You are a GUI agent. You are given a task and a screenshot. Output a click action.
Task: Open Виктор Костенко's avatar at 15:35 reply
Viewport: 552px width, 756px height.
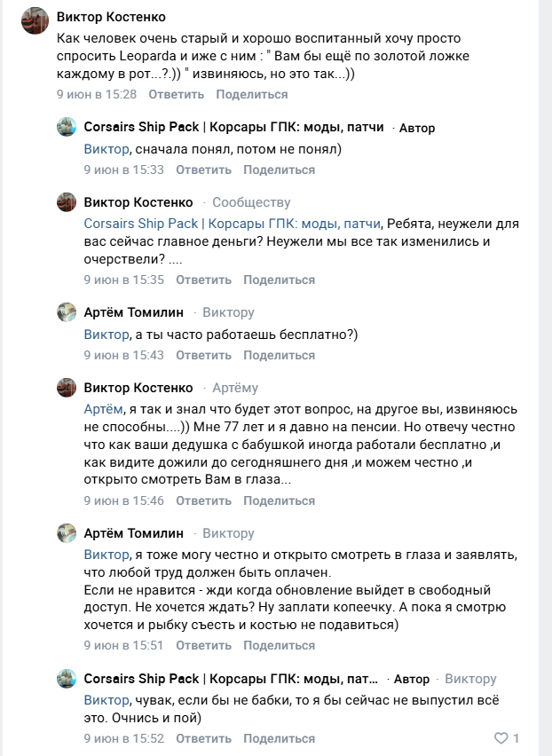[x=67, y=202]
